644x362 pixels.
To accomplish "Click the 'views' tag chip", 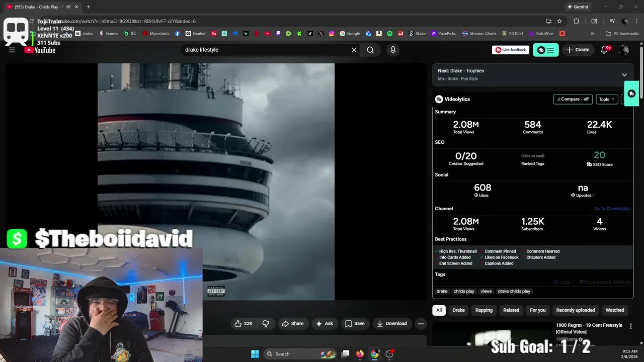I will (x=486, y=291).
